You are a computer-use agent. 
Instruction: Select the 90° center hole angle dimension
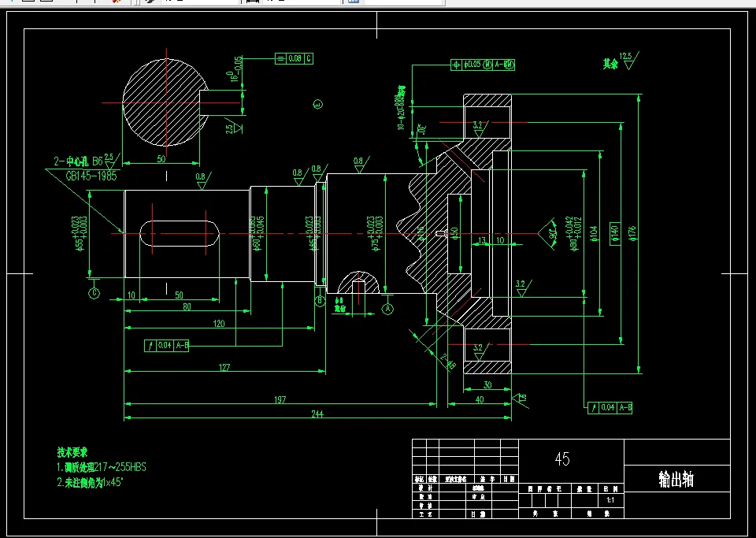pos(552,235)
